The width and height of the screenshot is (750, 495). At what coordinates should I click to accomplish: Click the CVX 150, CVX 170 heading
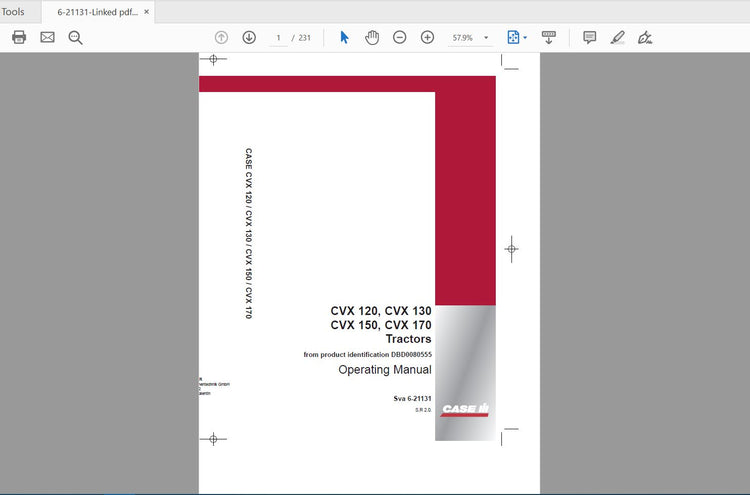[x=381, y=325]
